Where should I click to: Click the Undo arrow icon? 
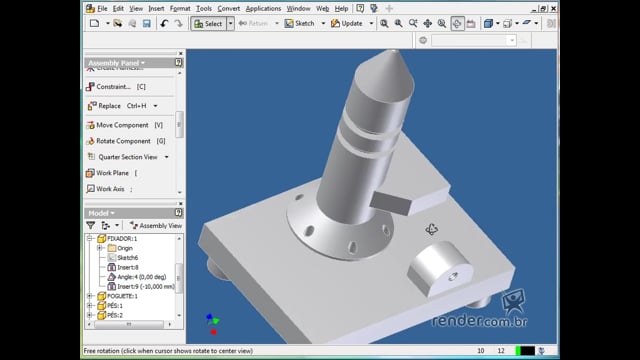164,23
